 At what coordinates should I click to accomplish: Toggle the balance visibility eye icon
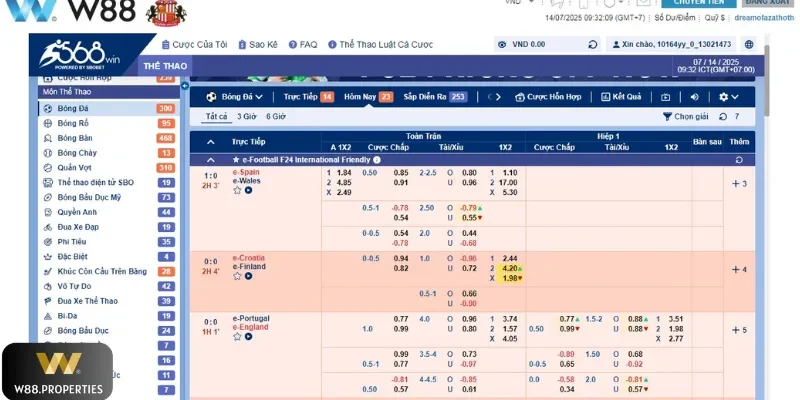(x=501, y=44)
